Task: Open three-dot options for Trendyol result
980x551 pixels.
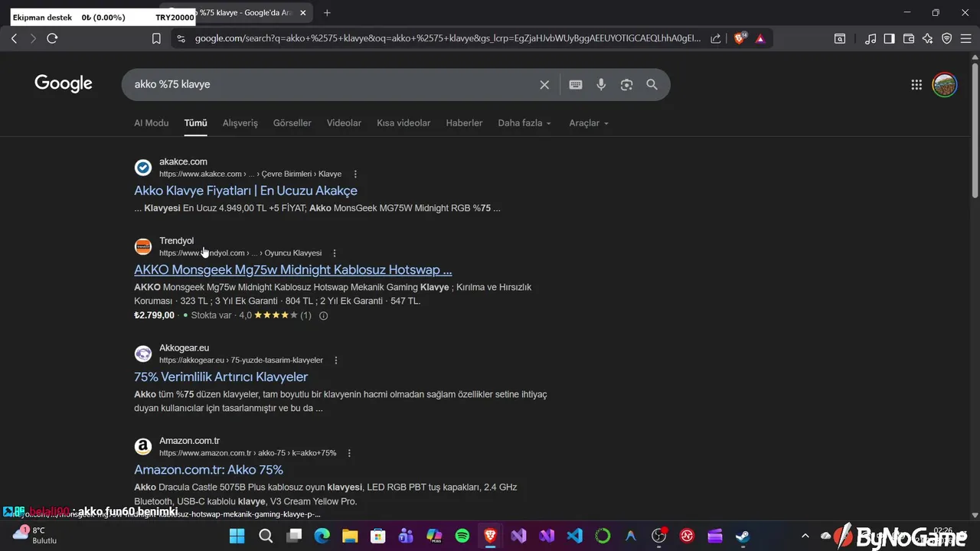Action: tap(334, 253)
